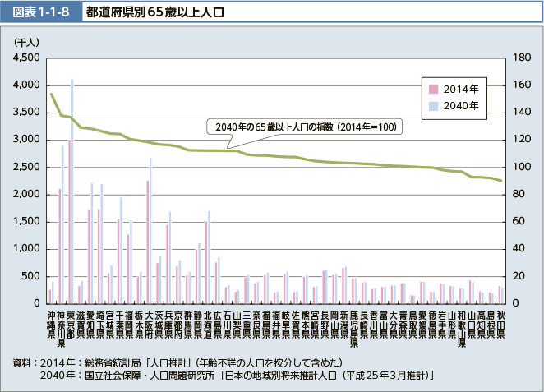544x392 pixels.
Task: Click the green index line at its start
Action: click(x=52, y=94)
